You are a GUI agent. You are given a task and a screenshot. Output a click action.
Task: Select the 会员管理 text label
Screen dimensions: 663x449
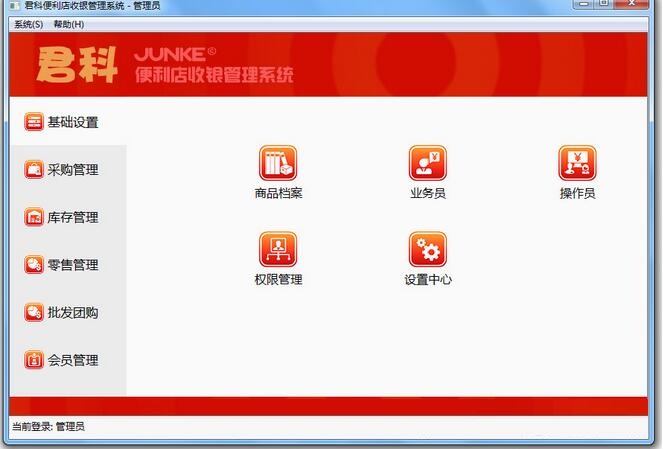[x=73, y=360]
